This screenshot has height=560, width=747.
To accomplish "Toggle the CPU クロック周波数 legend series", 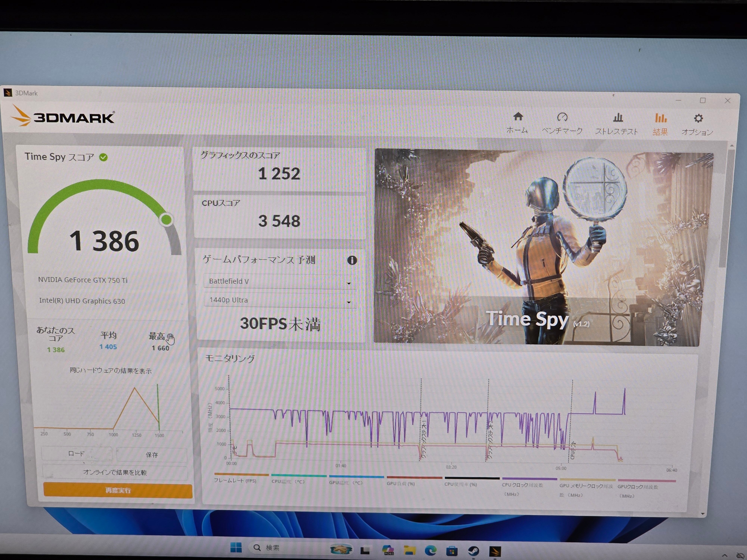I will 522,485.
